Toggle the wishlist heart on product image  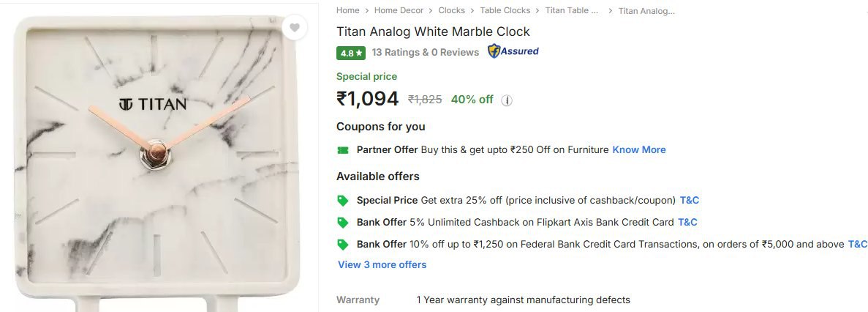294,29
